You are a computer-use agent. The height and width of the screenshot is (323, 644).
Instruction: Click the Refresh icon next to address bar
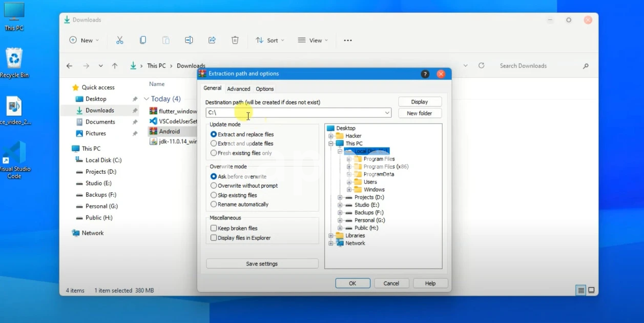click(481, 66)
